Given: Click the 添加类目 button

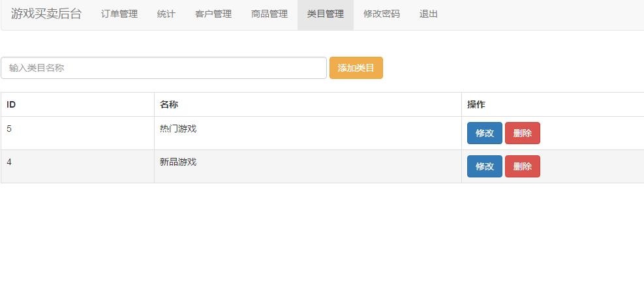Looking at the screenshot, I should (356, 68).
